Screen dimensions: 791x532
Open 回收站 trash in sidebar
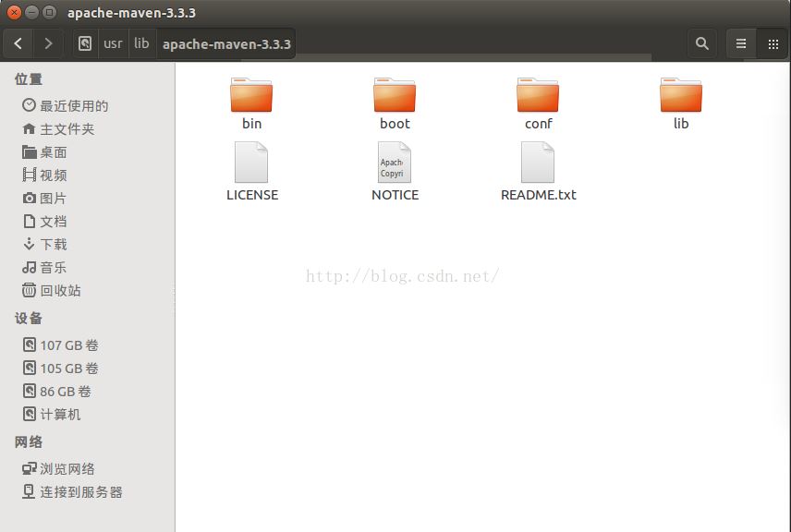pyautogui.click(x=88, y=290)
